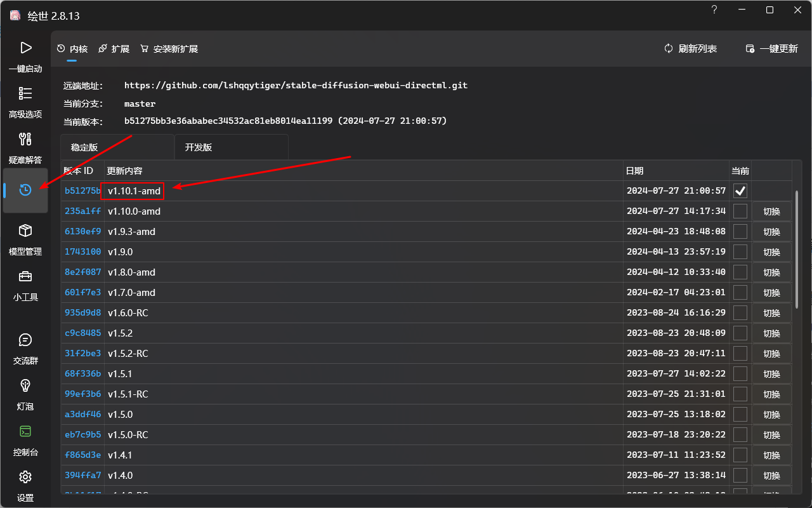
Task: Open commit link 1743100
Action: click(82, 251)
